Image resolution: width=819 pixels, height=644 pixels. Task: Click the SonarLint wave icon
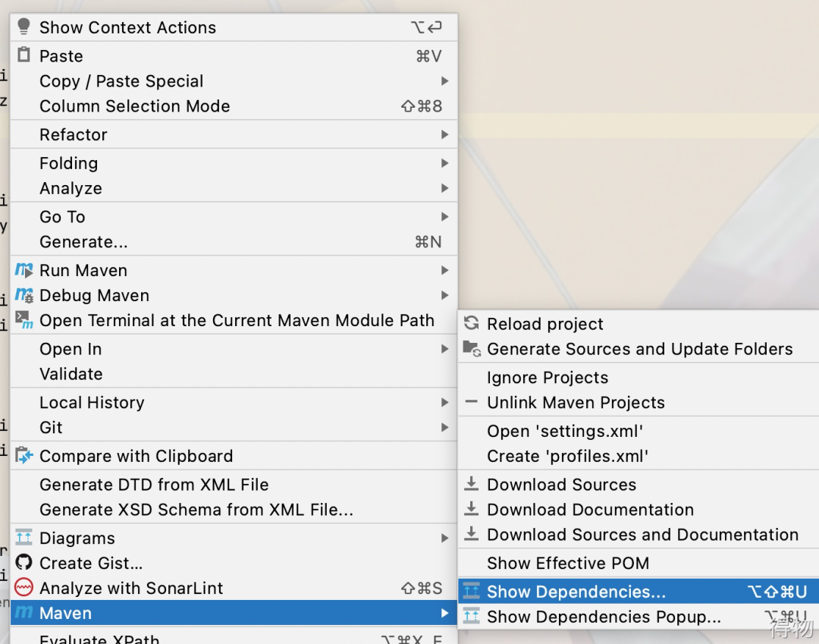pyautogui.click(x=24, y=588)
